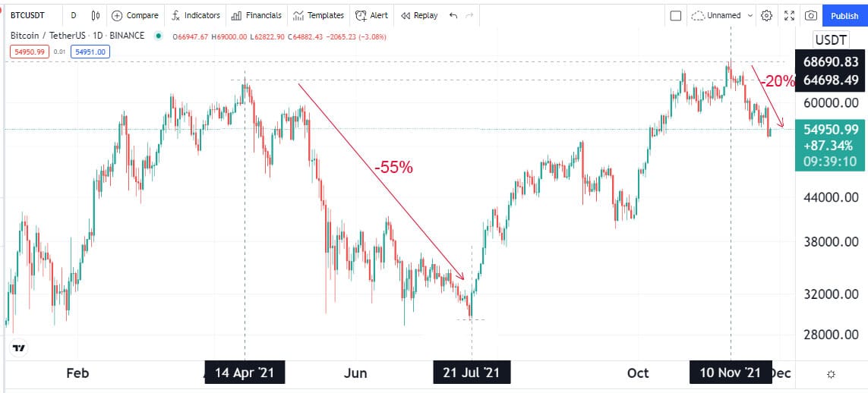Image resolution: width=868 pixels, height=393 pixels.
Task: Click the Compare symbol plus icon
Action: (117, 15)
